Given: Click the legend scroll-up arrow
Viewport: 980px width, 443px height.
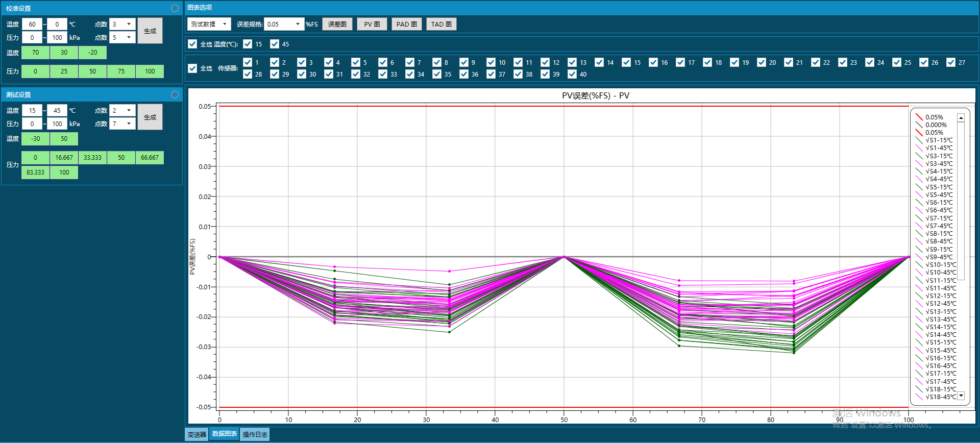Looking at the screenshot, I should coord(961,118).
